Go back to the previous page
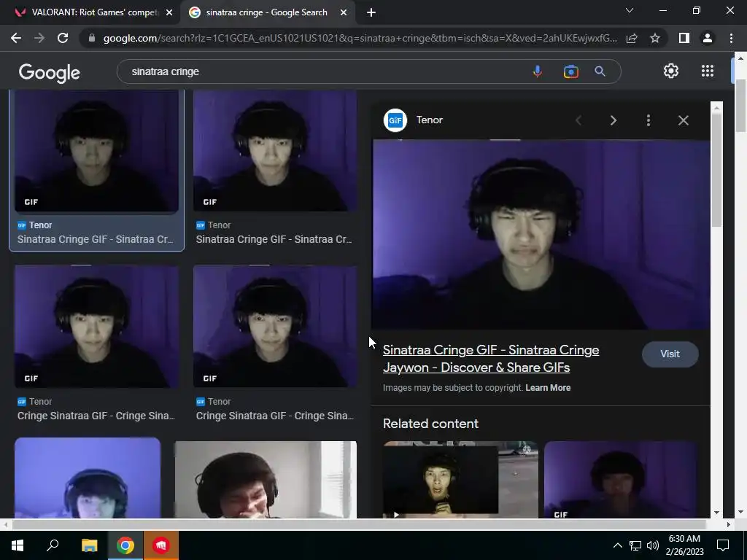The height and width of the screenshot is (560, 747). tap(16, 38)
